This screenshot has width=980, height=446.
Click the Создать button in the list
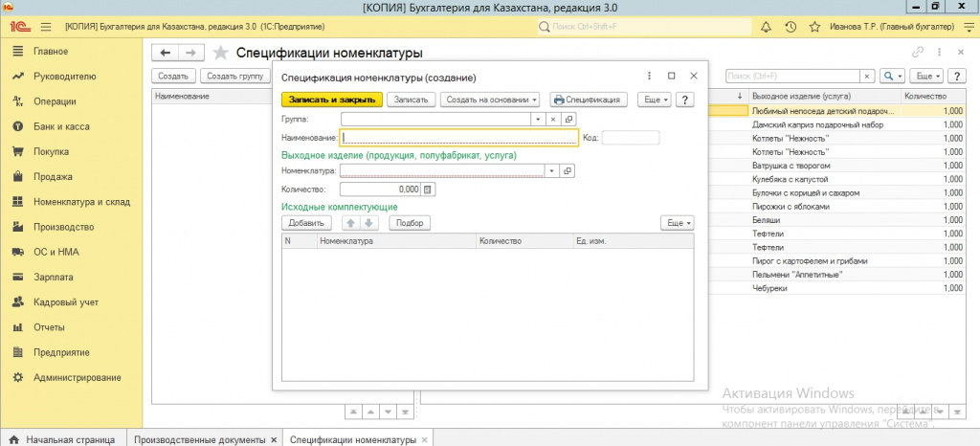174,76
